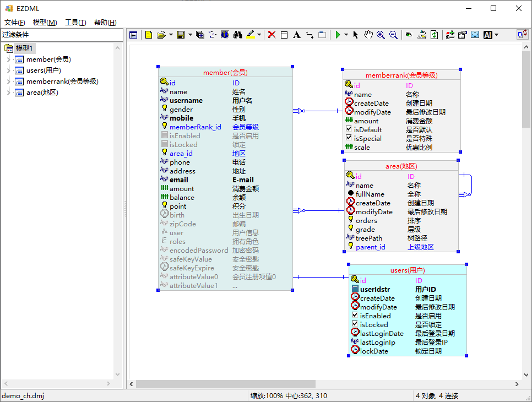Click the zoom in magnifier icon

coord(381,35)
